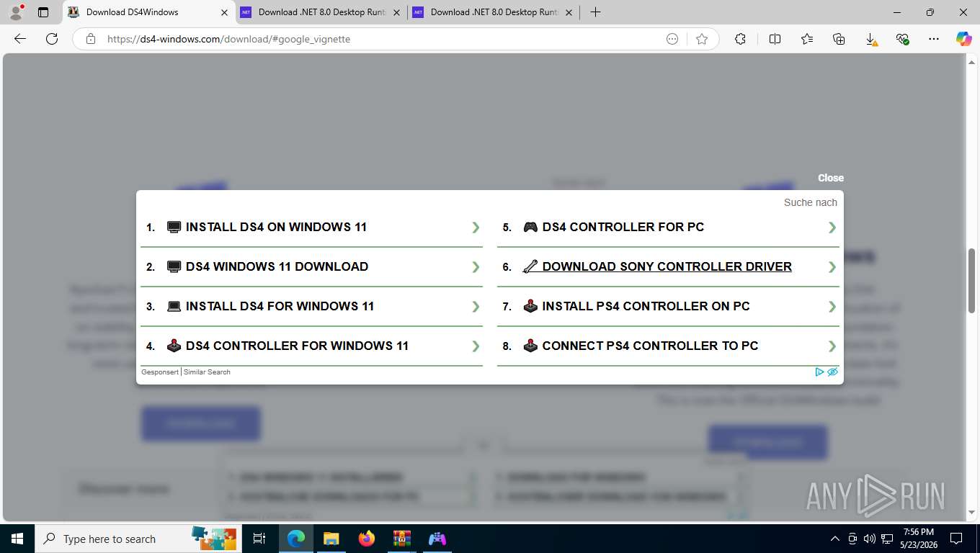
Task: Open Install DS4 on Windows 11 link
Action: pyautogui.click(x=276, y=227)
